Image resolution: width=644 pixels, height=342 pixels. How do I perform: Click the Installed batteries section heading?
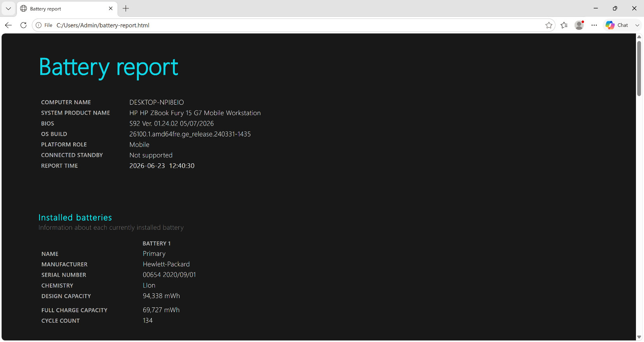[x=75, y=218]
